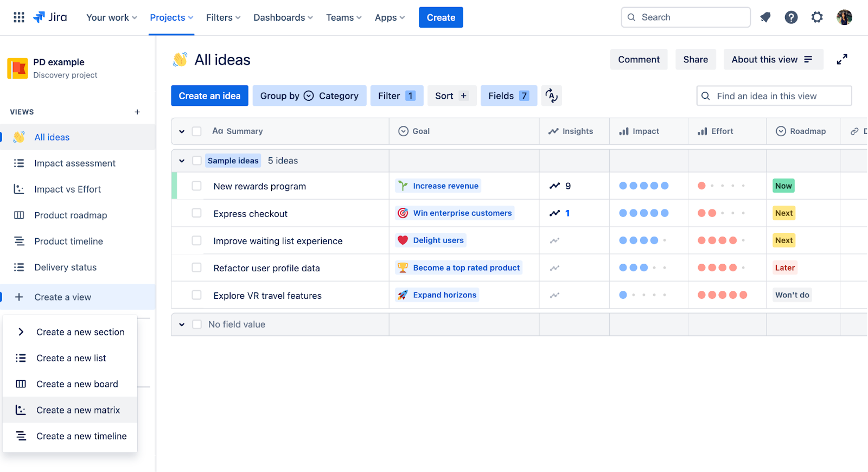This screenshot has height=472, width=868.
Task: Click the insights trend icon for Express checkout
Action: [x=554, y=213]
